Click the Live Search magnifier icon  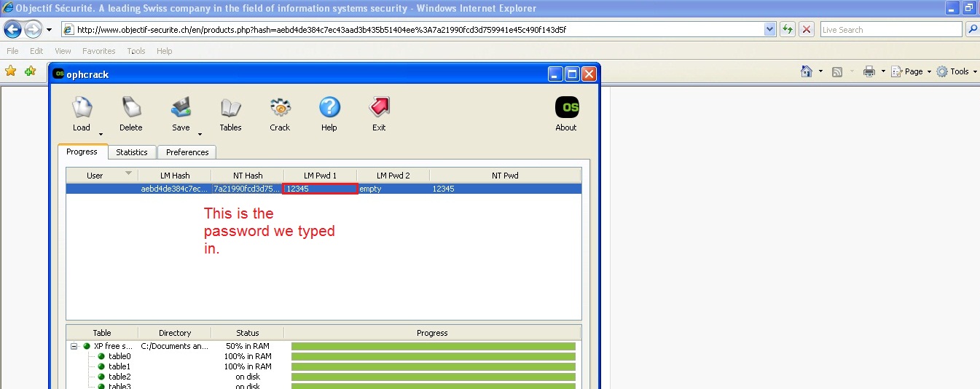tap(972, 29)
